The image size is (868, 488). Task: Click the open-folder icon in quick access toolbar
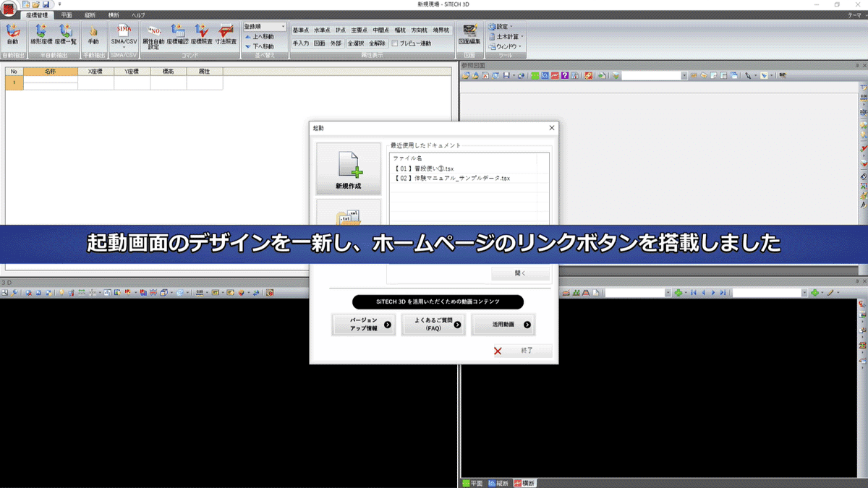pyautogui.click(x=35, y=4)
